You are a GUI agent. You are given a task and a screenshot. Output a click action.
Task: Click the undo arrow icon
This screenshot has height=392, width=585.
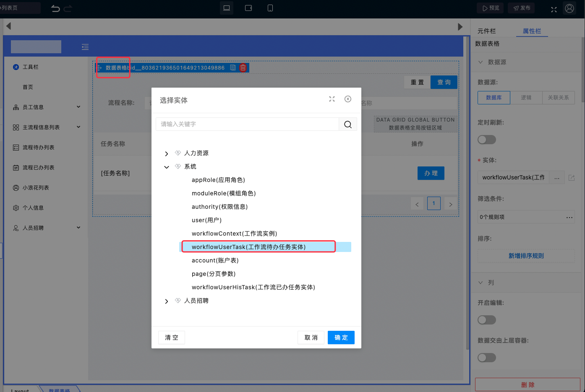tap(55, 8)
